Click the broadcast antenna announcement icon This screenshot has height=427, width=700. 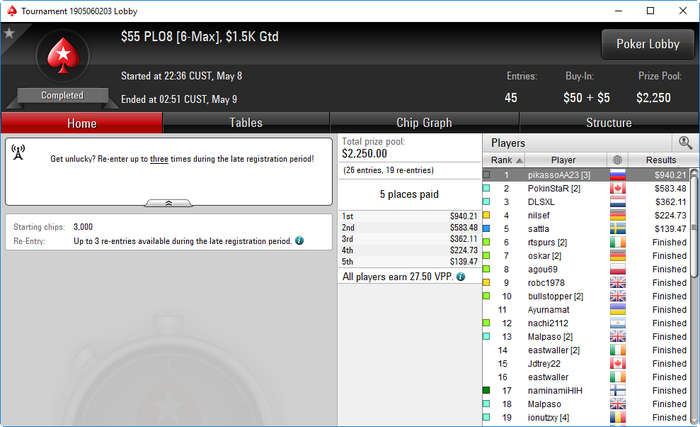tap(18, 152)
